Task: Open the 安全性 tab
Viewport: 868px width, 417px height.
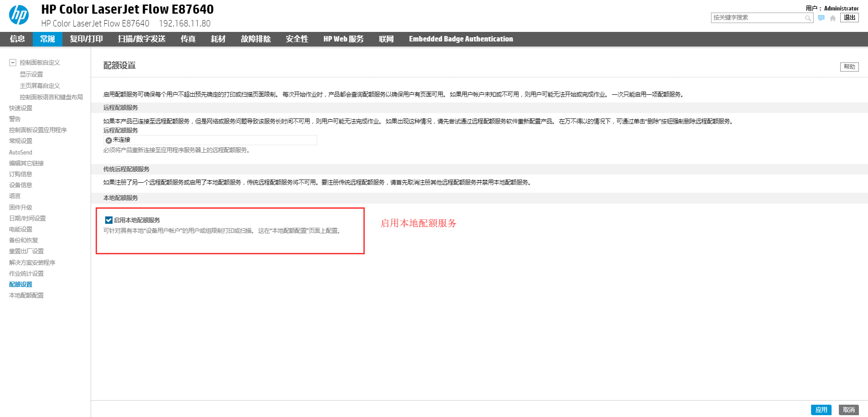Action: (297, 39)
